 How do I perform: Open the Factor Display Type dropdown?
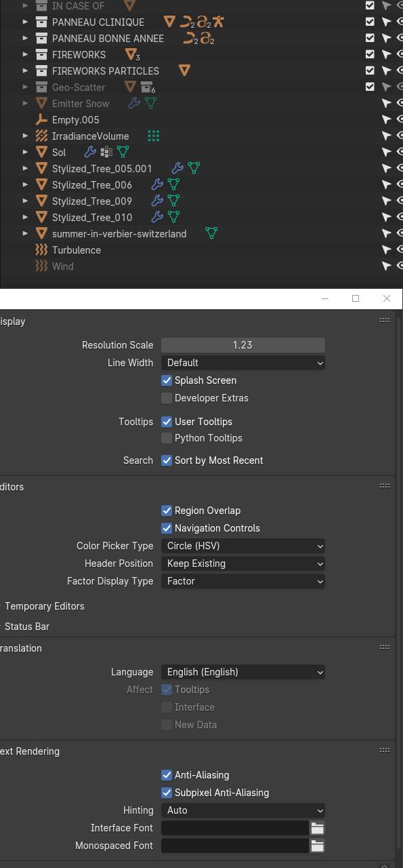(243, 581)
